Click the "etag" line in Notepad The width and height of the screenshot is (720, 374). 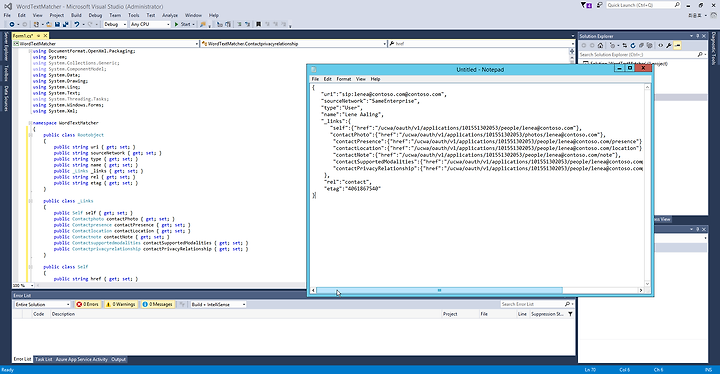[x=353, y=188]
